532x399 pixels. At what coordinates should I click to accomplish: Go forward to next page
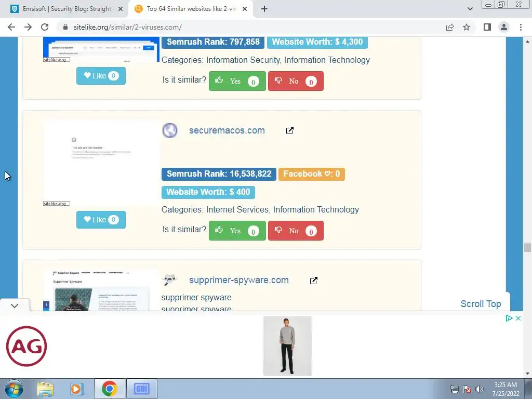[x=28, y=27]
